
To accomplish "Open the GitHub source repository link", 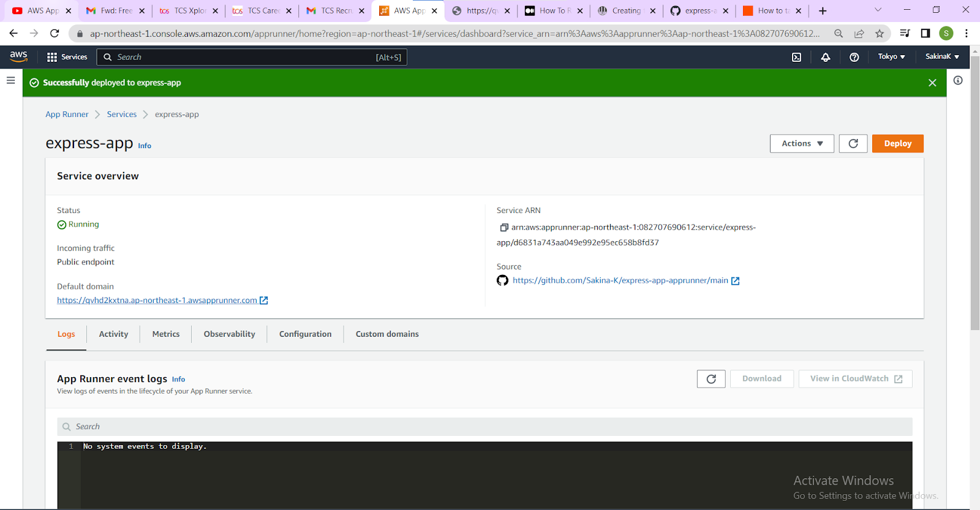I will point(620,280).
